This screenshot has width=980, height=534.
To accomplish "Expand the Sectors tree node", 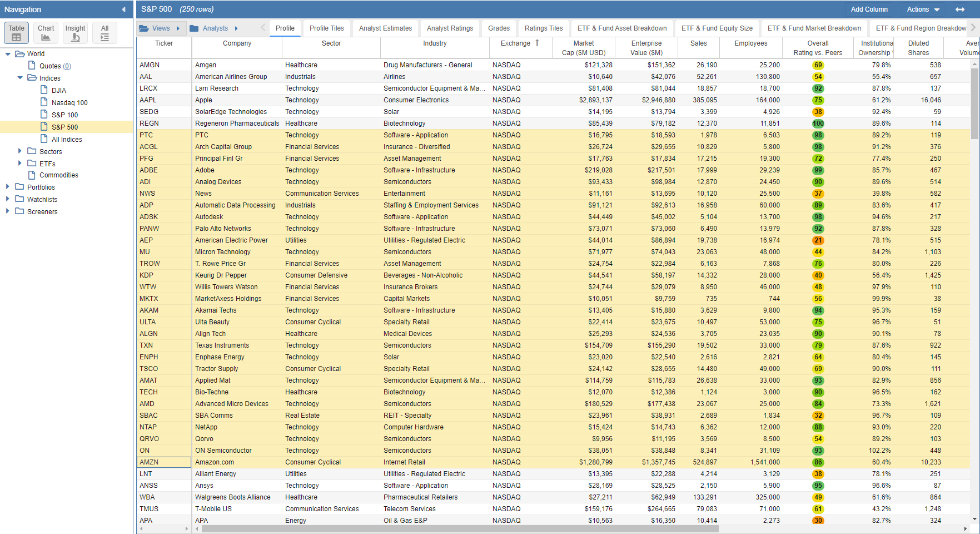I will 20,151.
